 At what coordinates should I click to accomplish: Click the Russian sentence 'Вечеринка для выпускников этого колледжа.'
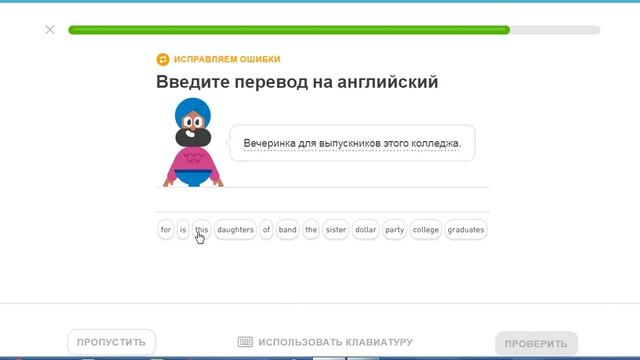352,143
